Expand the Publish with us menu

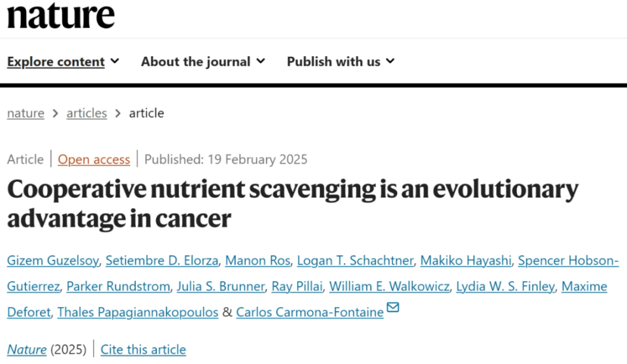tap(340, 62)
